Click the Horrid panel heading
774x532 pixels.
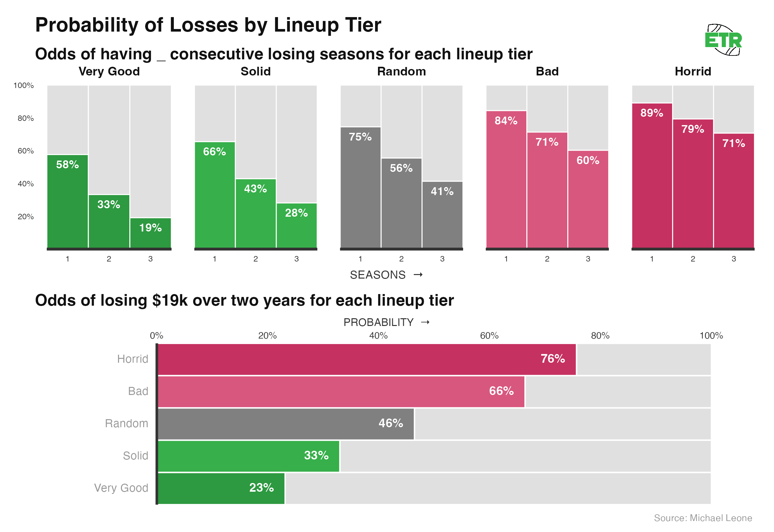click(x=693, y=71)
